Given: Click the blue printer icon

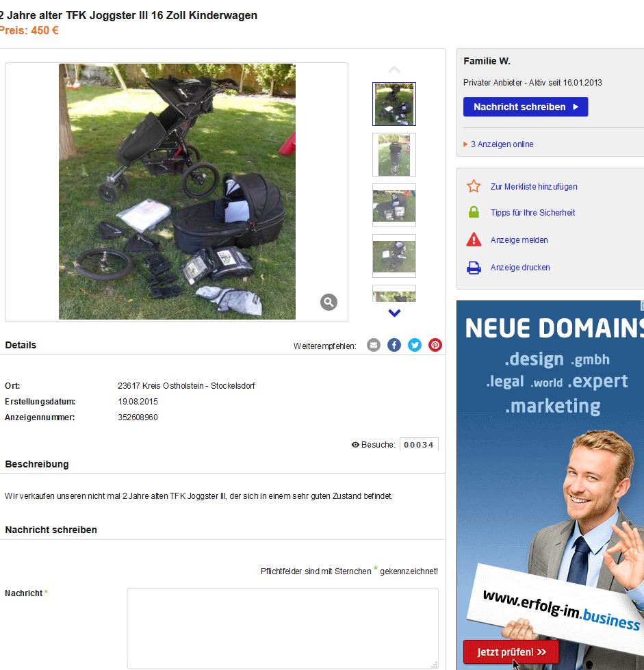Looking at the screenshot, I should (474, 268).
